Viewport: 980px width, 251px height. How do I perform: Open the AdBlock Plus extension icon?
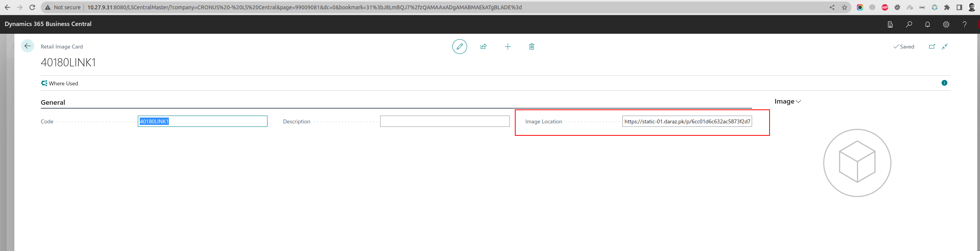click(885, 7)
